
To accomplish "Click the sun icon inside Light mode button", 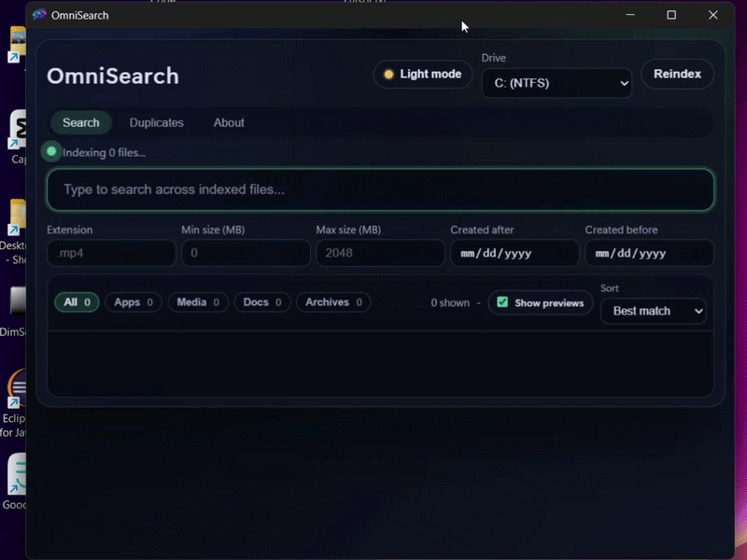I will (387, 74).
